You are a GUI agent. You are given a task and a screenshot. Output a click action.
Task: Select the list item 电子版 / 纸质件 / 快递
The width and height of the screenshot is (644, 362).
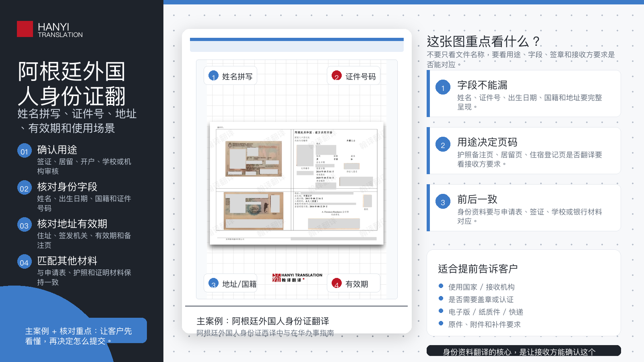pos(486,312)
